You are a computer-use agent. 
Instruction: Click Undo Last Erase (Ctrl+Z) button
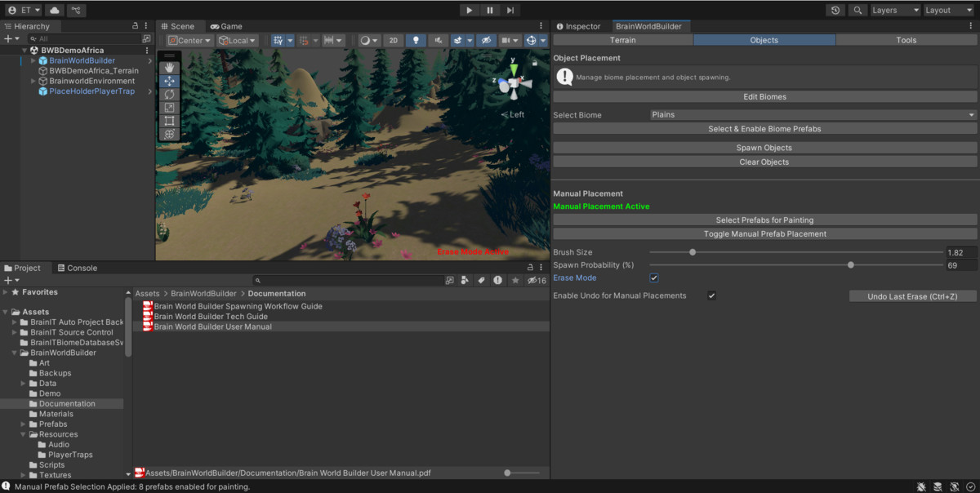(912, 296)
